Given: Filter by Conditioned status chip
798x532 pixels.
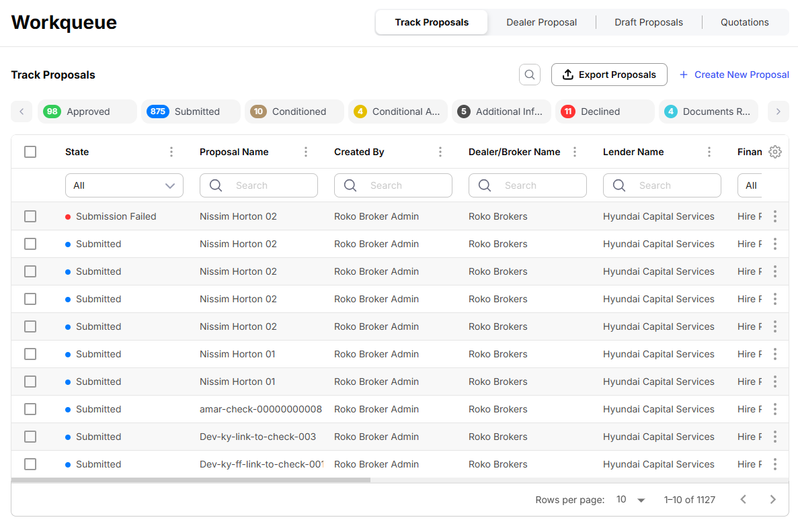Looking at the screenshot, I should point(294,112).
